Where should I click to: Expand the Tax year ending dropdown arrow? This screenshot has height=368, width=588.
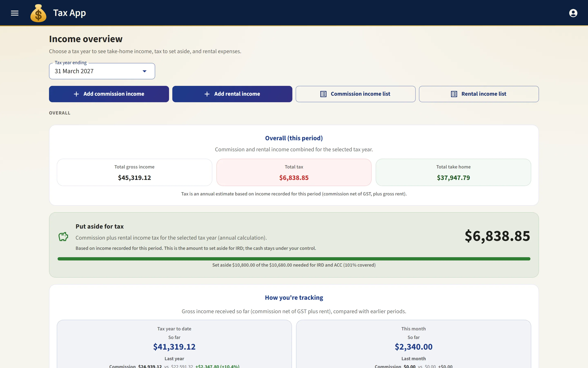(x=145, y=71)
